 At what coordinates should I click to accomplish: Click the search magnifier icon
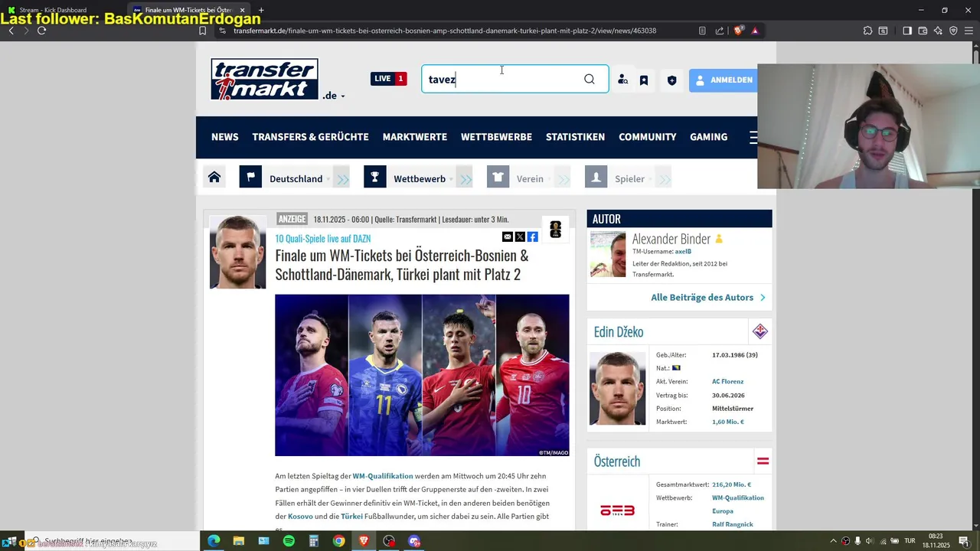(x=589, y=79)
